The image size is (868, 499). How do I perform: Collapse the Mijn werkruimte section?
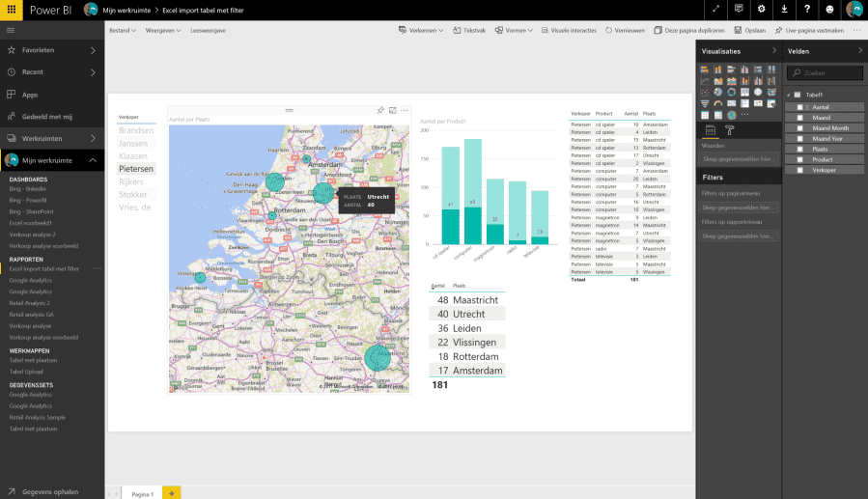point(93,160)
